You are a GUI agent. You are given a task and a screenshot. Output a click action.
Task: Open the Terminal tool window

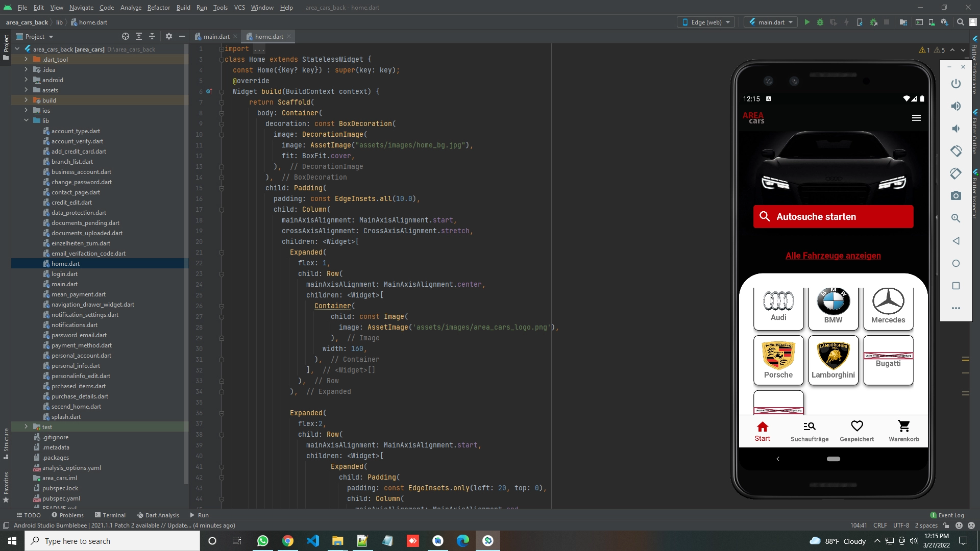click(110, 515)
